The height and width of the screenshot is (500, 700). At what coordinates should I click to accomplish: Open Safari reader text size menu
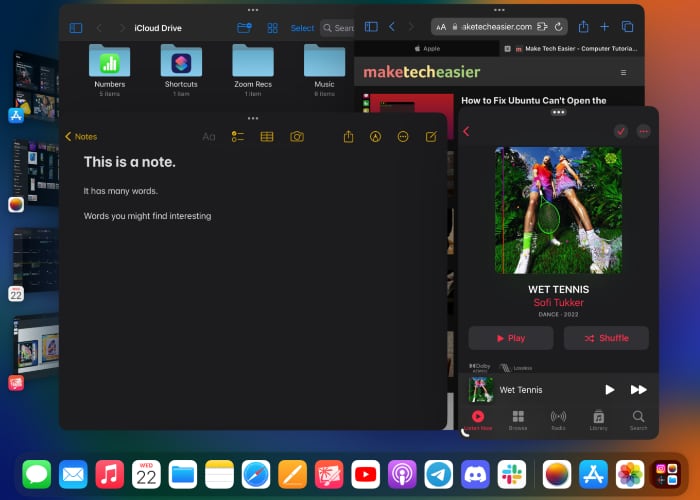pos(441,27)
